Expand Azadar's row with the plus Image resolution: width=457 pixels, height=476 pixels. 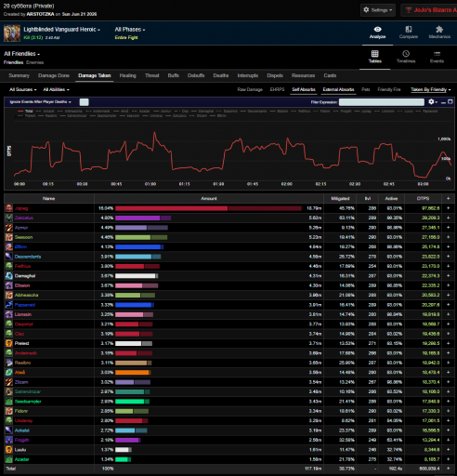(x=448, y=459)
